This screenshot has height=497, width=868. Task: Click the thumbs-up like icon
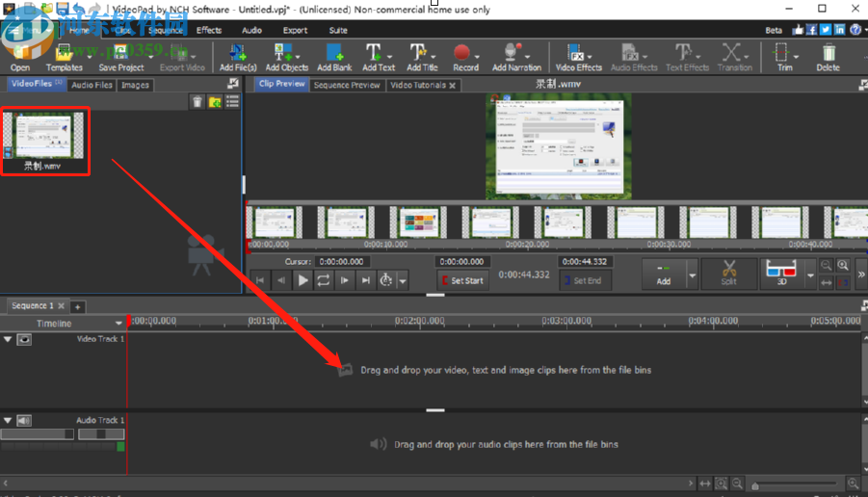pos(797,30)
